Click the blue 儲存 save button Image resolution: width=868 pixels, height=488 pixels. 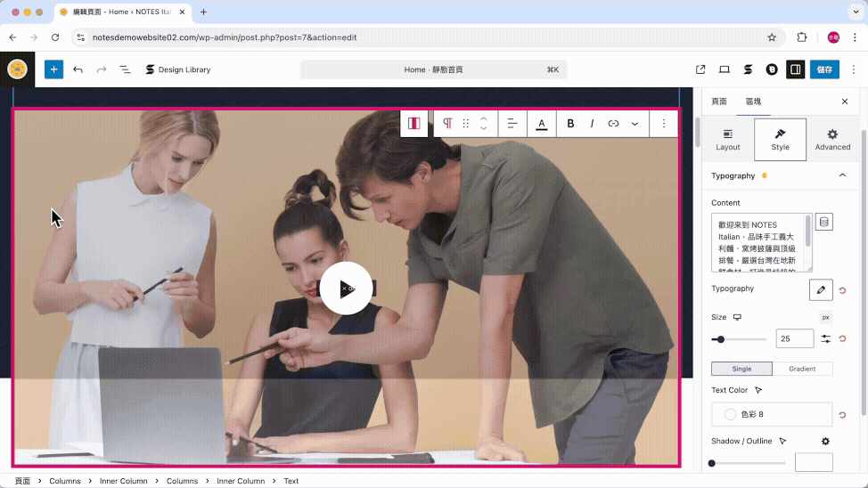click(824, 69)
